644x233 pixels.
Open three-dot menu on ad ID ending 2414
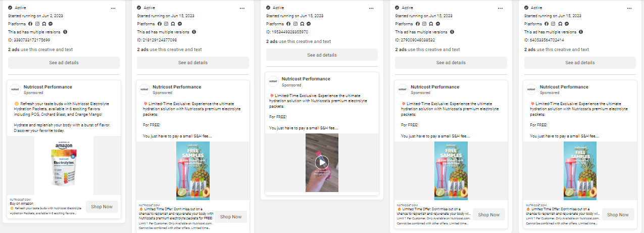(x=629, y=9)
